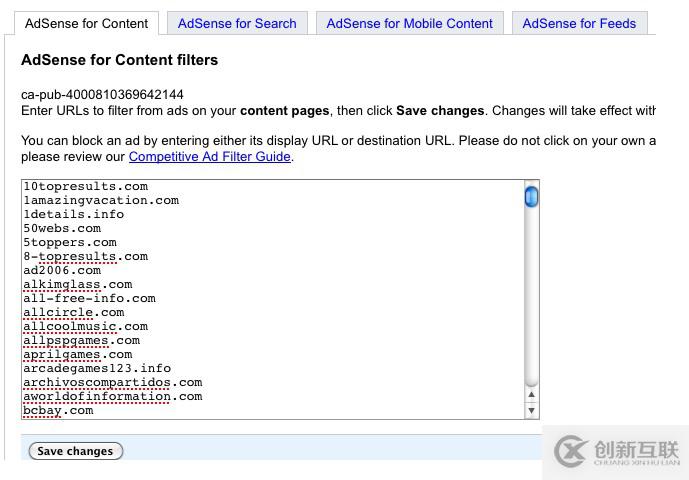The image size is (689, 480).
Task: Click the 50webs.com entry
Action: click(x=62, y=229)
